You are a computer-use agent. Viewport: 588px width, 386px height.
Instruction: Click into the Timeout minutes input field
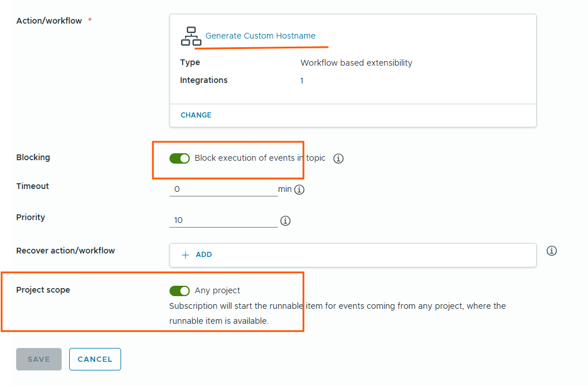[x=223, y=189]
